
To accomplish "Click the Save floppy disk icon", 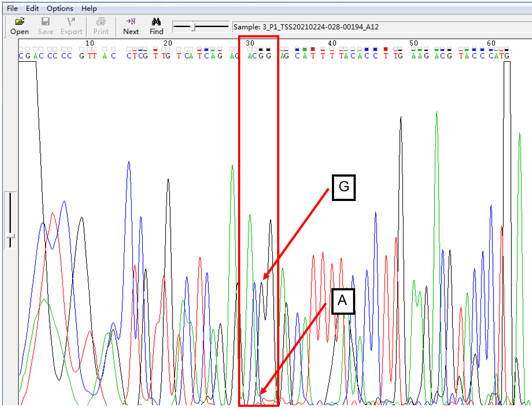I will (46, 27).
